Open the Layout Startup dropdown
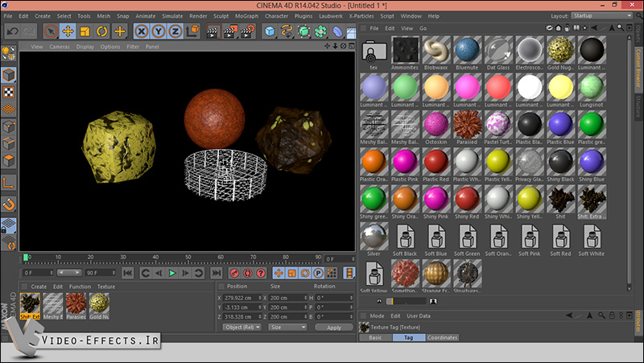644x363 pixels. 601,15
